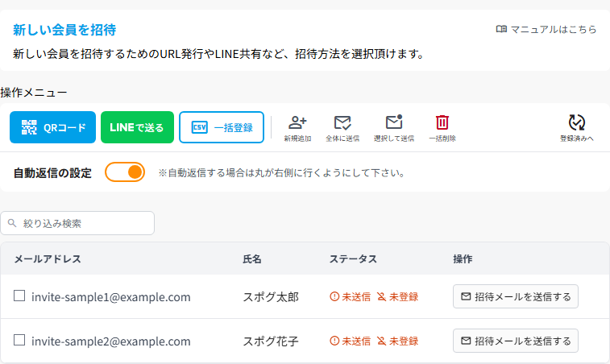
Task: Check the box for invite-sample2@example.com
Action: point(19,340)
